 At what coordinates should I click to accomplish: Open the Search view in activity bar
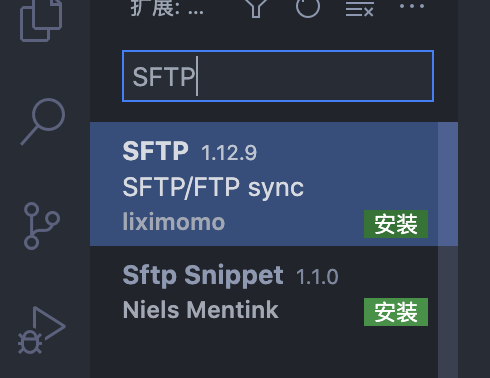43,121
